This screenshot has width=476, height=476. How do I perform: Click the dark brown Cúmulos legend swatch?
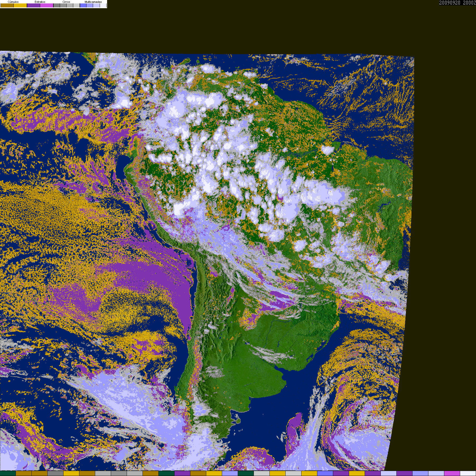(x=7, y=5)
